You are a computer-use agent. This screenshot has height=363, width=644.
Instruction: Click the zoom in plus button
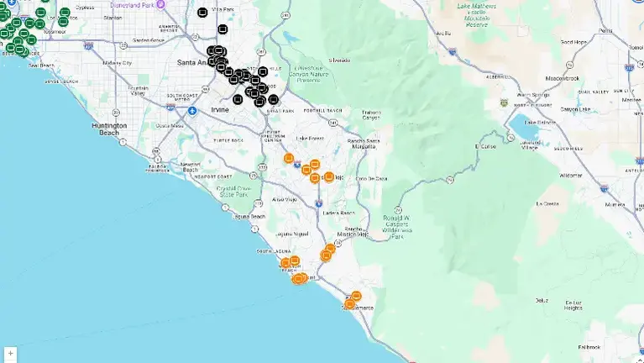pyautogui.click(x=10, y=353)
